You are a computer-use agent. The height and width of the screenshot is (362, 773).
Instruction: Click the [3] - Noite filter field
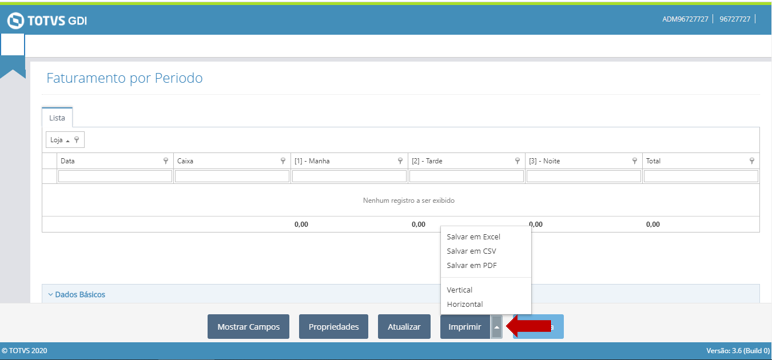pos(584,176)
